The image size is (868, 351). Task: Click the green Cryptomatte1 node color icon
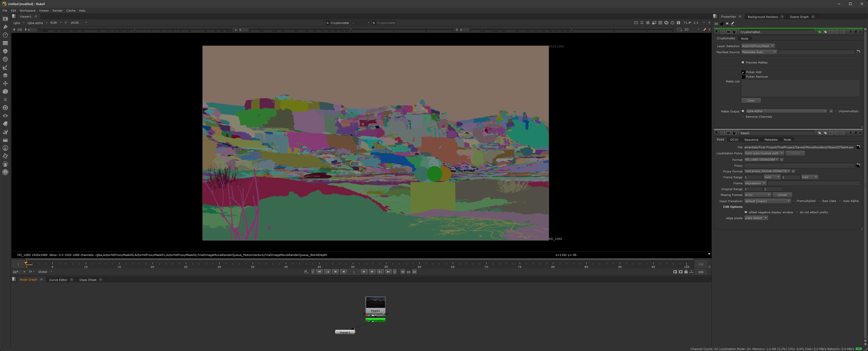click(820, 32)
